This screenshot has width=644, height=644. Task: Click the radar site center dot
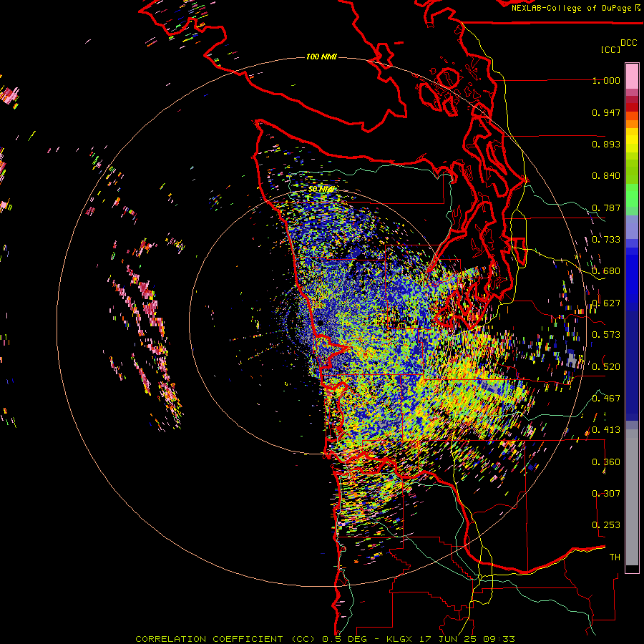pos(320,323)
